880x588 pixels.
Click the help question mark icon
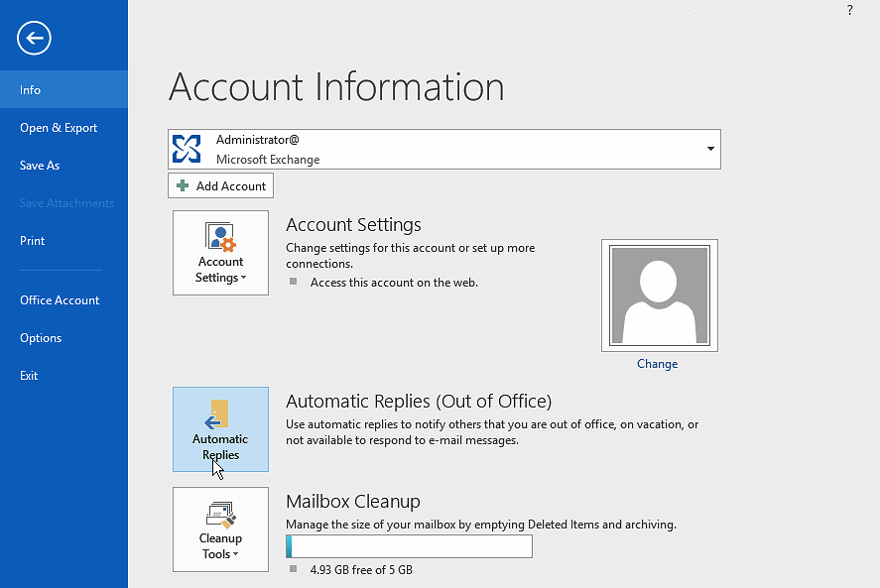coord(849,10)
